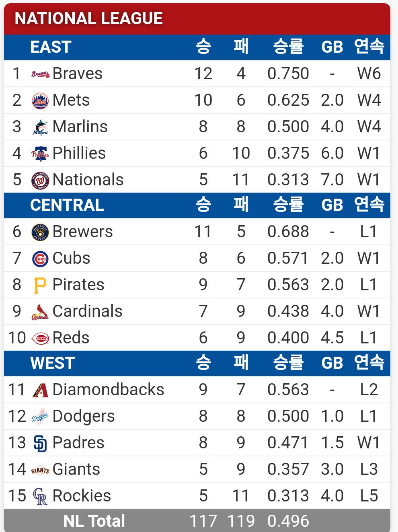Click the Marlins team logo
This screenshot has width=398, height=532.
point(40,127)
